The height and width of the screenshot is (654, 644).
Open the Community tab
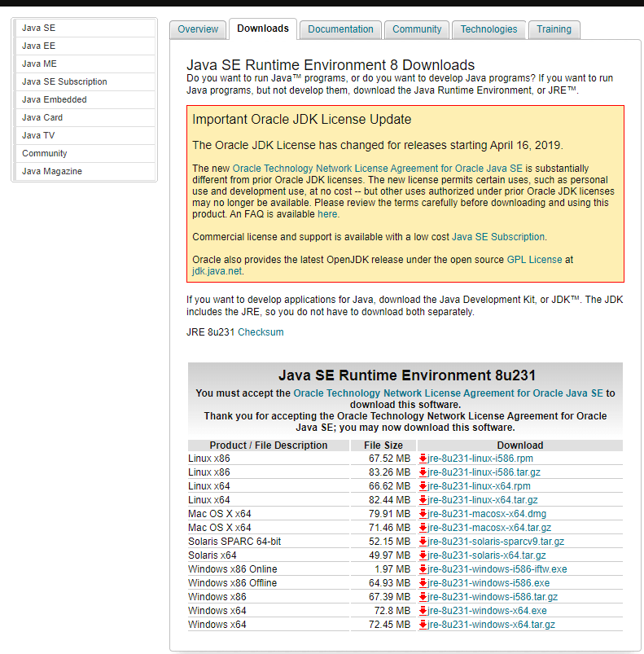pos(416,29)
